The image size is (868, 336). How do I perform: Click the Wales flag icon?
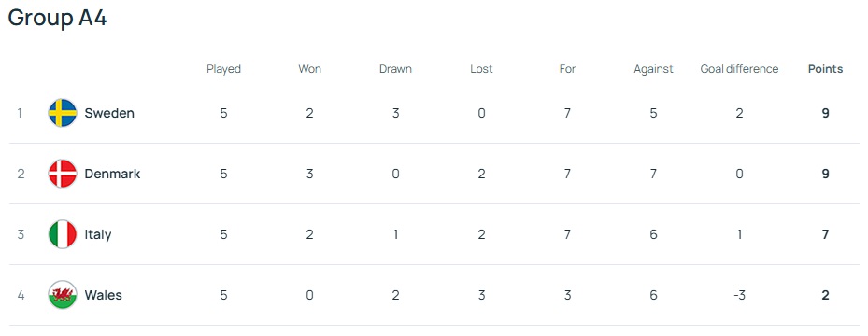[63, 295]
